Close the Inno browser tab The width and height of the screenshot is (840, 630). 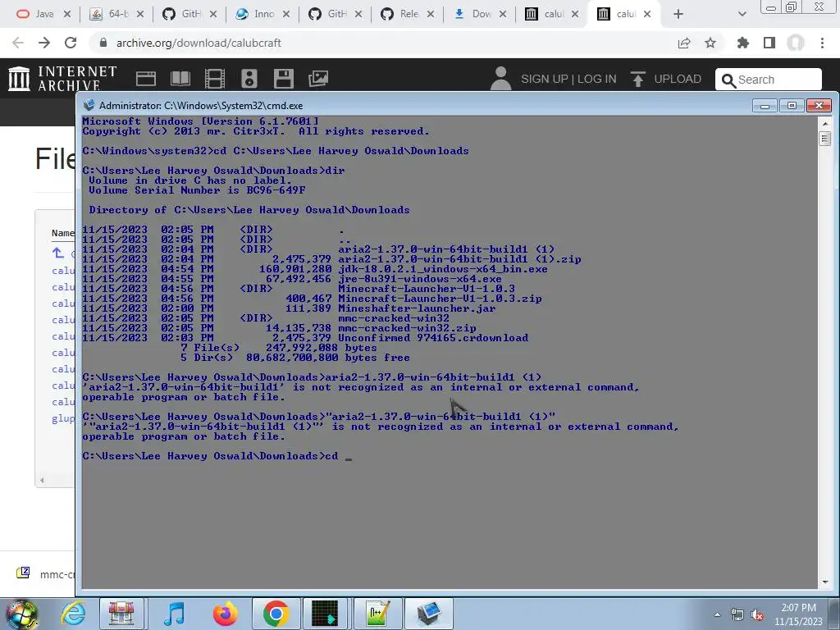click(x=286, y=14)
